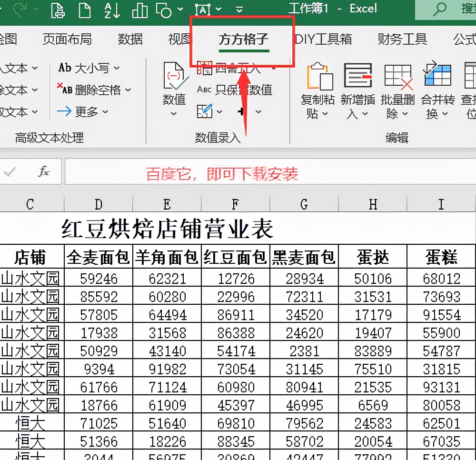This screenshot has height=460, width=476.
Task: Click the shapes icon in quick access toolbar
Action: pyautogui.click(x=164, y=10)
